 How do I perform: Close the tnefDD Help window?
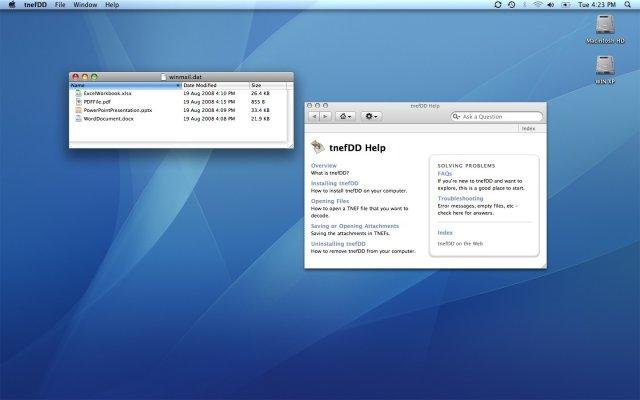pyautogui.click(x=309, y=105)
